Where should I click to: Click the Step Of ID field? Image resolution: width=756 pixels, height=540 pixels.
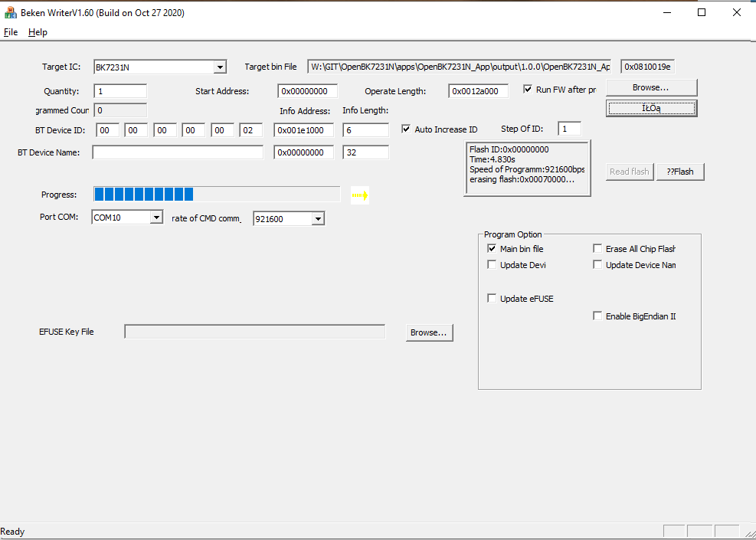pos(569,129)
